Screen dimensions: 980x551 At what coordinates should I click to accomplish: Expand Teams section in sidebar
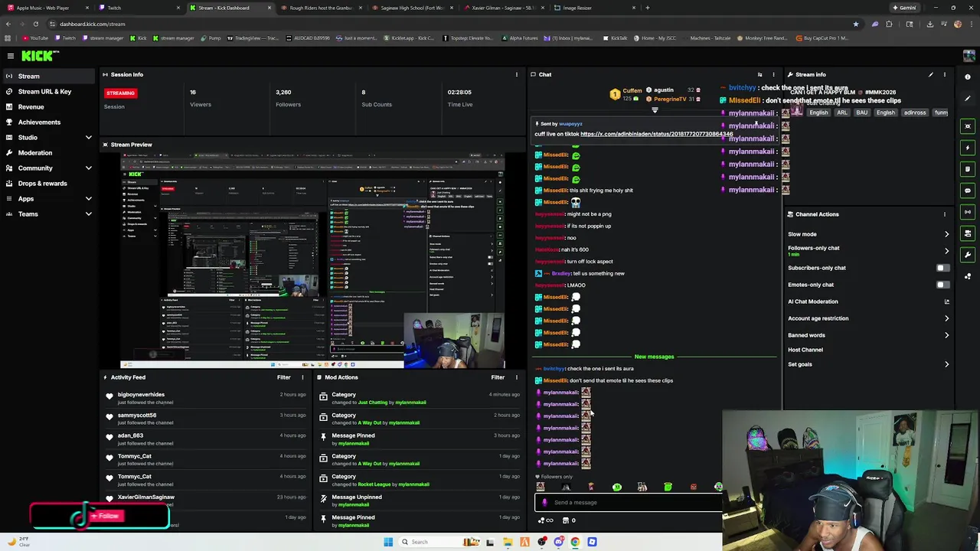coord(88,214)
